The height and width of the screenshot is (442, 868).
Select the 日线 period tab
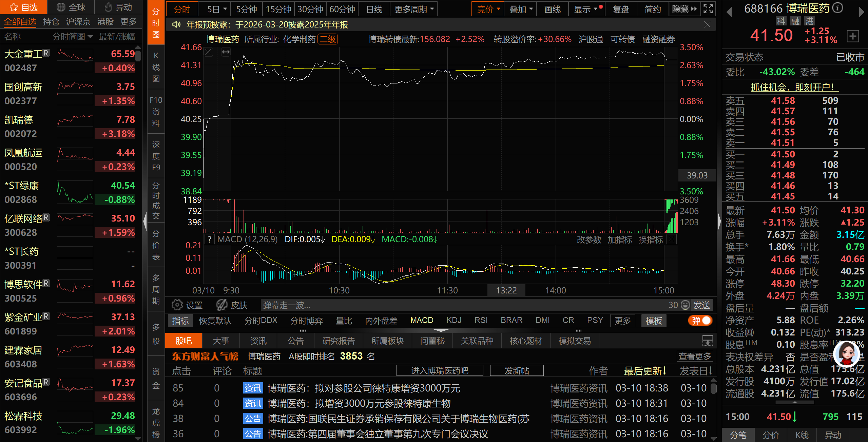click(374, 9)
